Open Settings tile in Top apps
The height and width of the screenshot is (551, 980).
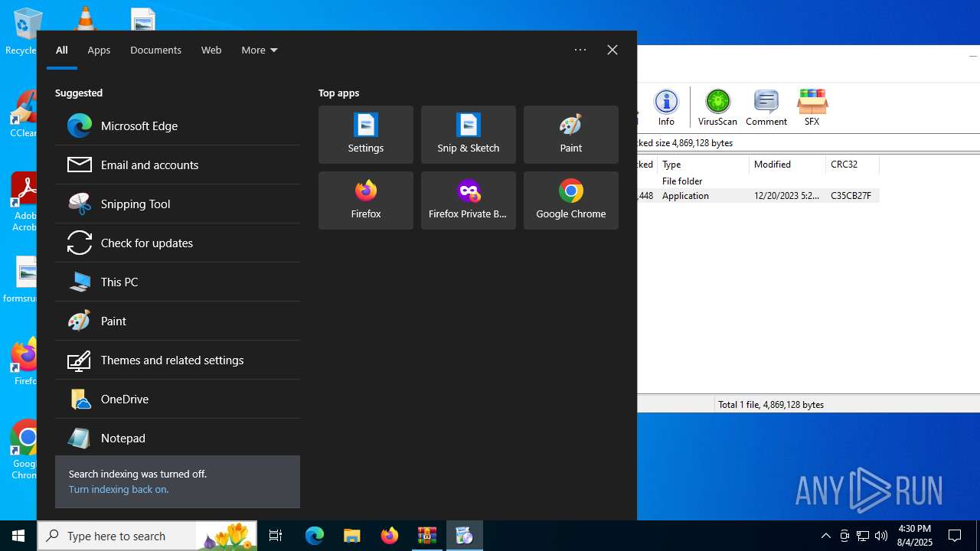(x=366, y=135)
